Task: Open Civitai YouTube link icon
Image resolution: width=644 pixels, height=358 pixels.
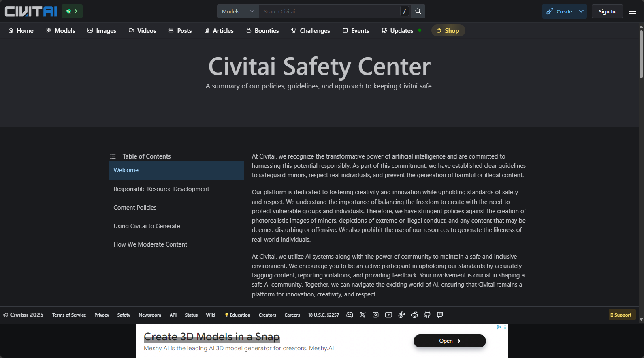Action: click(x=388, y=315)
